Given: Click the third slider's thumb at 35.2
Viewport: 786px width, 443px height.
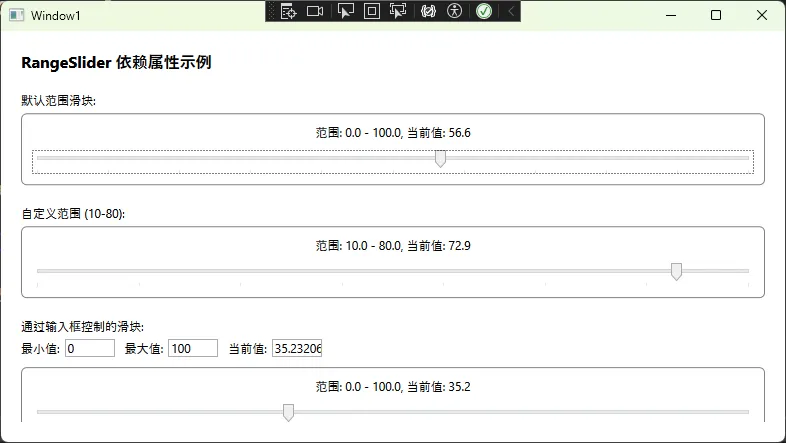Looking at the screenshot, I should (288, 412).
